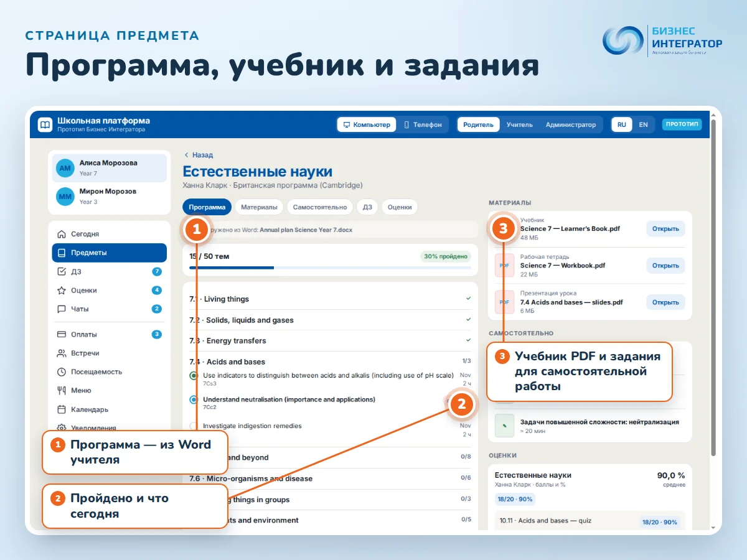Expand the 'and environment' topic with 0/5
Image resolution: width=747 pixels, height=560 pixels.
coord(330,520)
